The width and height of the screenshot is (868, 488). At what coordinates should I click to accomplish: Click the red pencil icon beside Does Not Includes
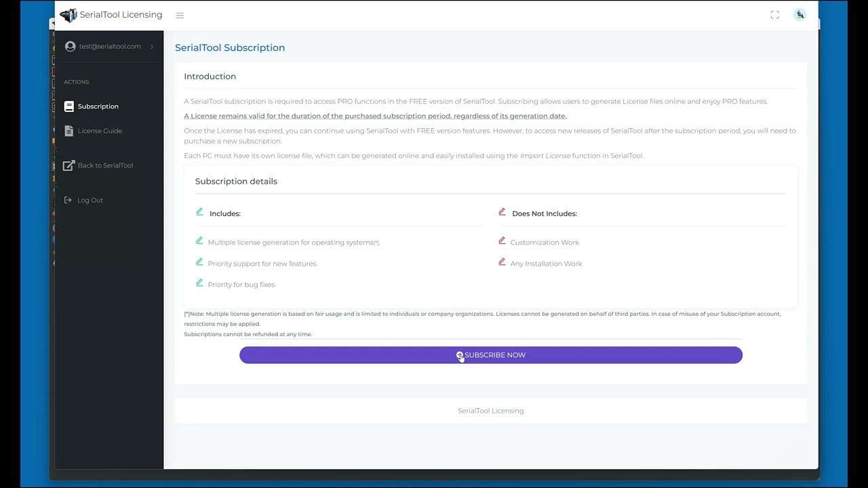click(502, 212)
